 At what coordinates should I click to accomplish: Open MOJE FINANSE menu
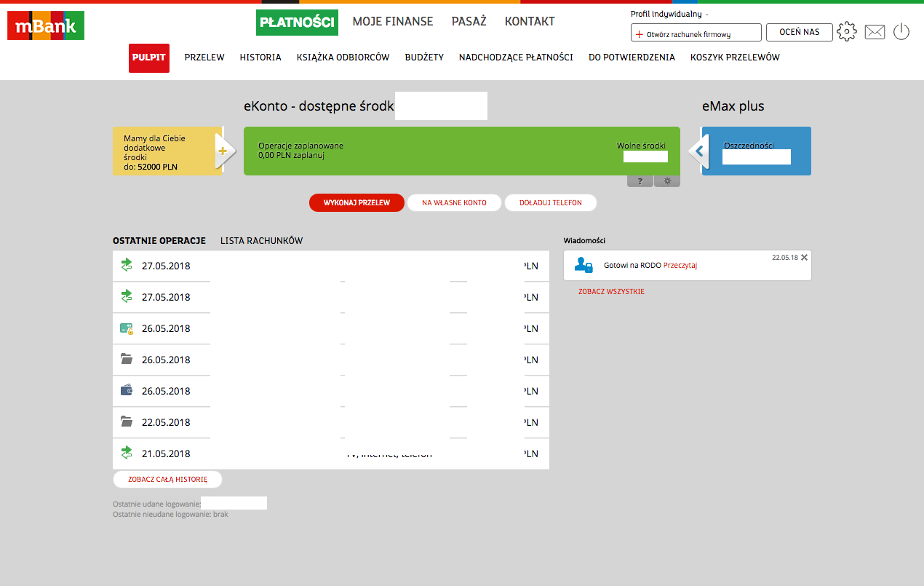click(393, 22)
